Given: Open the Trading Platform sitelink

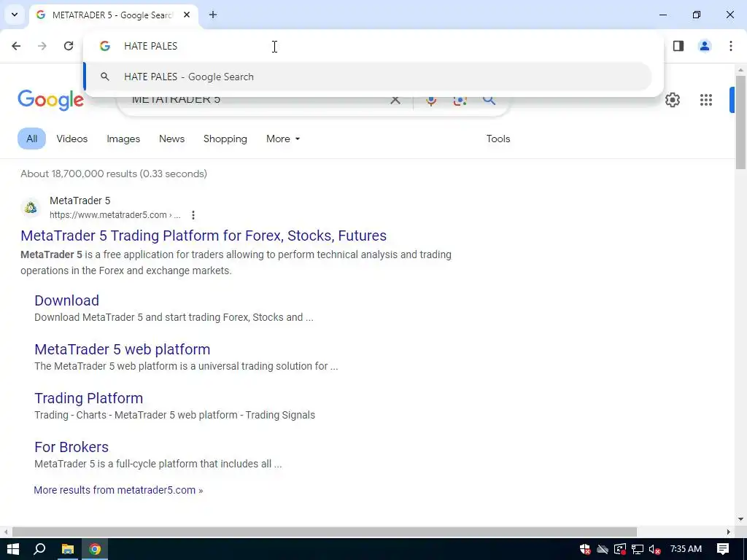Looking at the screenshot, I should pos(88,398).
